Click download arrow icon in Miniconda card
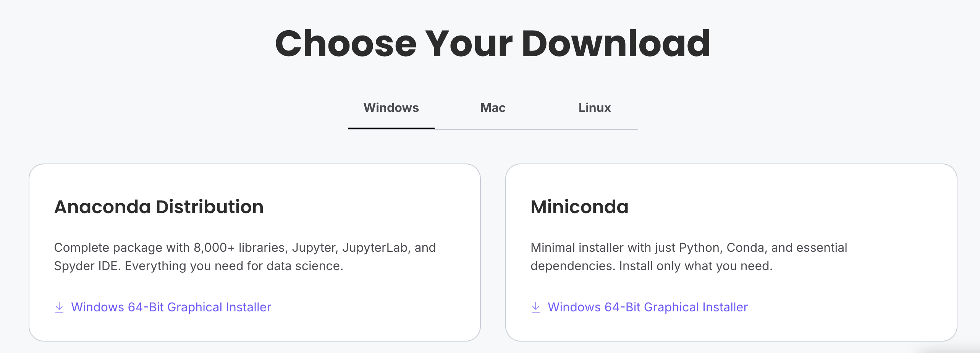Viewport: 980px width, 353px height. (x=536, y=307)
